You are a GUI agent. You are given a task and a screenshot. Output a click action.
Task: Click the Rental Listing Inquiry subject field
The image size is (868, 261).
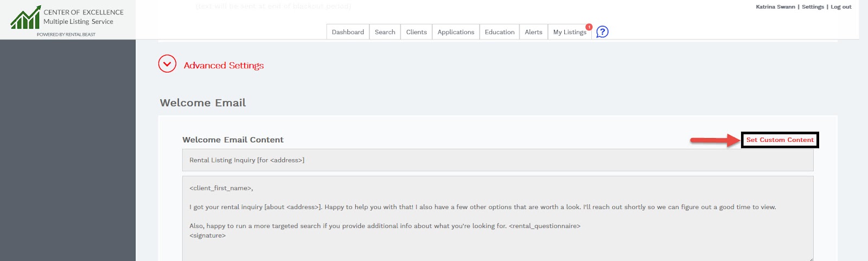[497, 160]
